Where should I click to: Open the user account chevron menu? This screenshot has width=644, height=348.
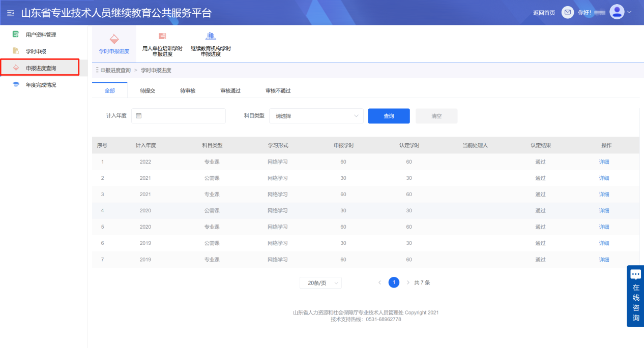[629, 12]
